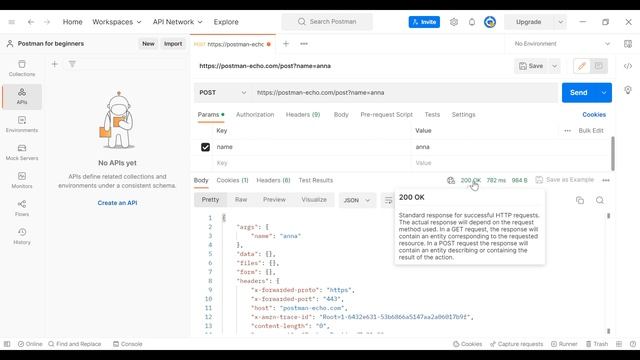Open Collections in the sidebar
The height and width of the screenshot is (360, 640).
click(x=22, y=68)
